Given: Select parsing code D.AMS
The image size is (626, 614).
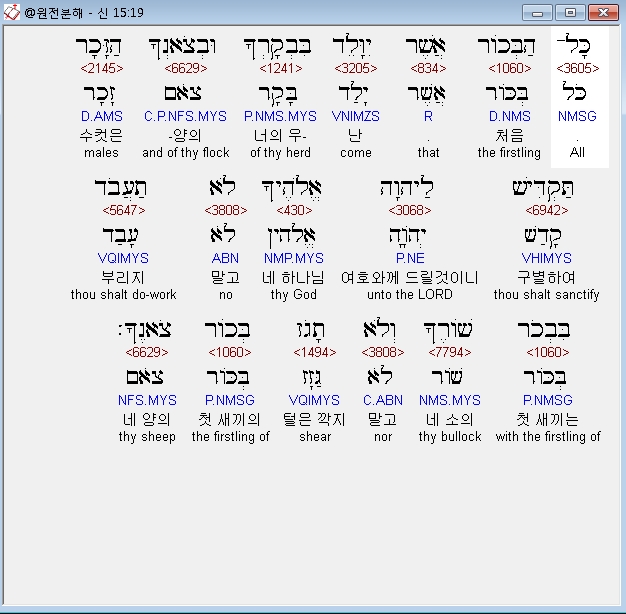Looking at the screenshot, I should click(102, 116).
